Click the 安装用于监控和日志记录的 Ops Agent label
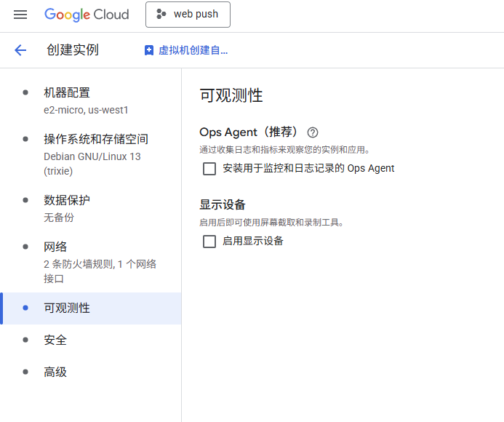This screenshot has width=504, height=422. pyautogui.click(x=308, y=168)
